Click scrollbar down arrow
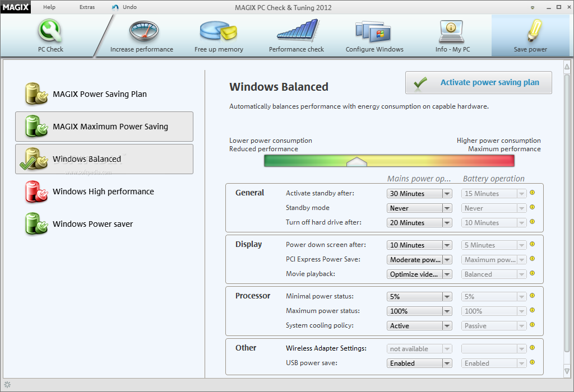 coord(567,371)
